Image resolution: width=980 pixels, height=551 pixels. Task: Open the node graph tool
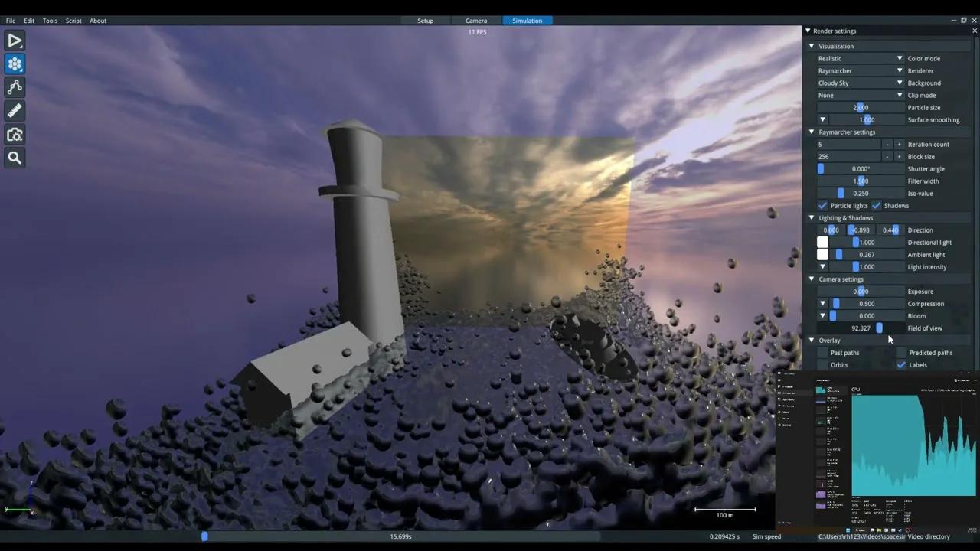click(x=15, y=87)
